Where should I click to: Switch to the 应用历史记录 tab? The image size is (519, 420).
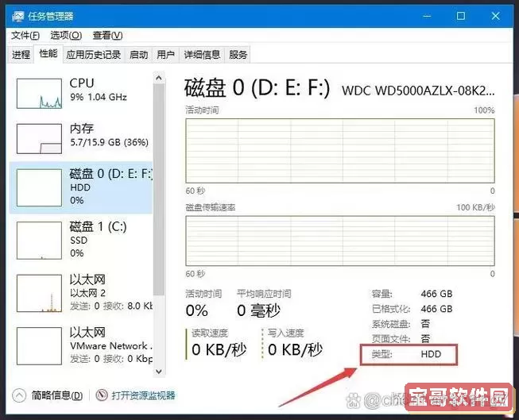pyautogui.click(x=93, y=55)
